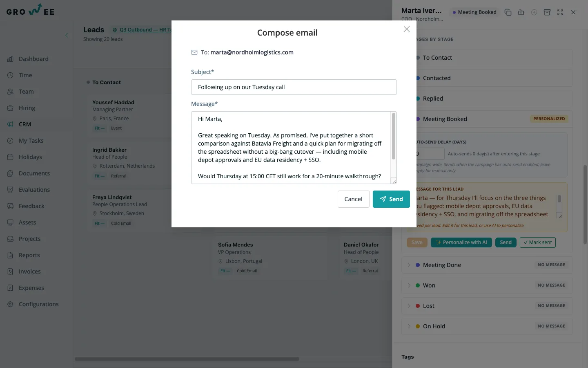Image resolution: width=588 pixels, height=368 pixels.
Task: Expand lead panel to fullscreen
Action: click(560, 12)
